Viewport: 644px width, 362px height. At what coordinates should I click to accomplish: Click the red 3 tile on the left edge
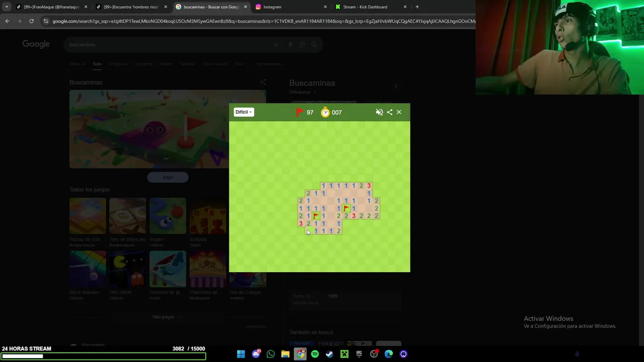(x=301, y=223)
